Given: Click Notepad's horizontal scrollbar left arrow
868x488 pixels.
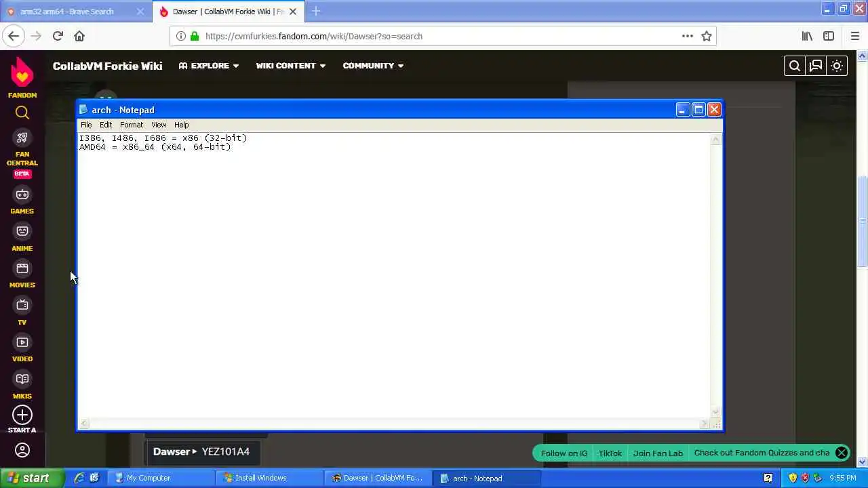Looking at the screenshot, I should point(84,424).
